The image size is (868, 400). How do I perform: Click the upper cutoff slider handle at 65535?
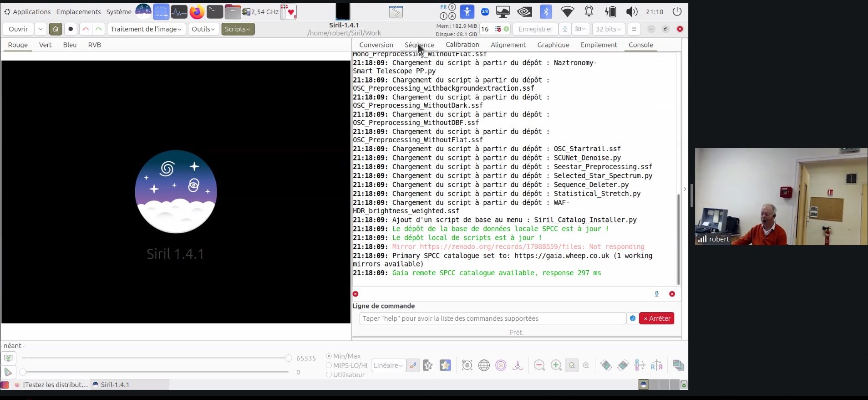point(288,358)
